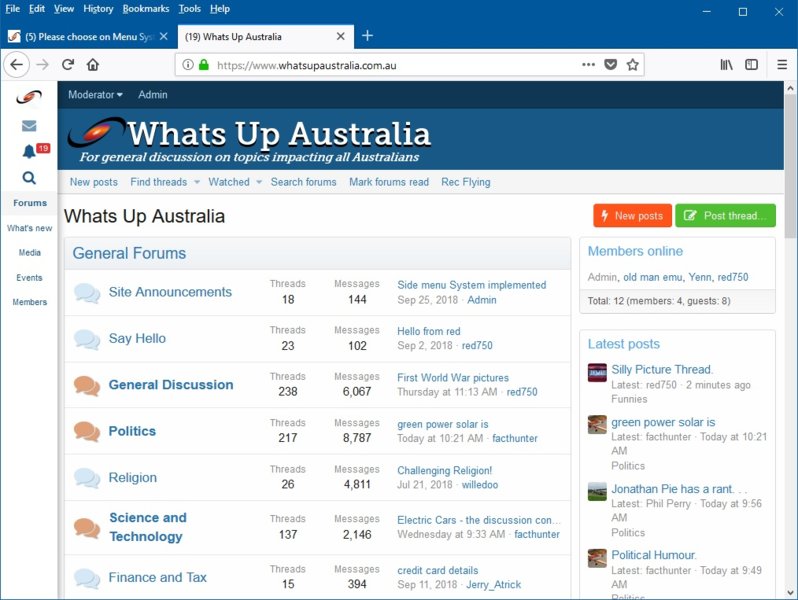Open the File menu

(12, 9)
